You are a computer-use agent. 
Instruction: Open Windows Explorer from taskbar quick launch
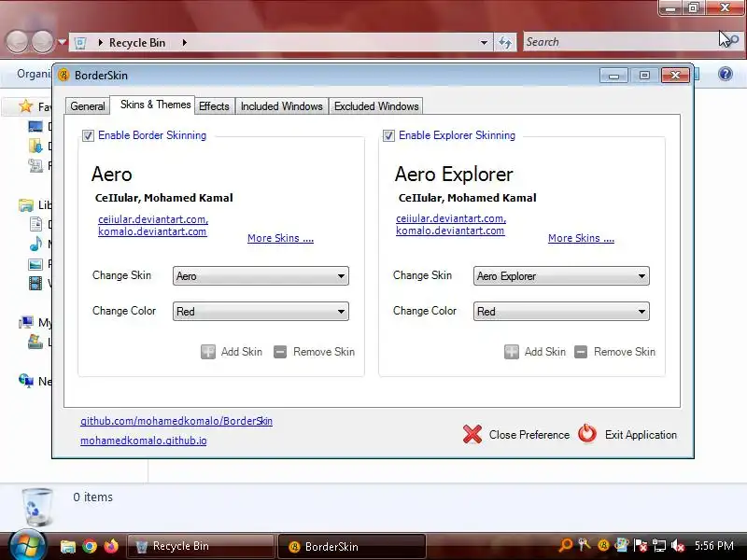click(68, 547)
